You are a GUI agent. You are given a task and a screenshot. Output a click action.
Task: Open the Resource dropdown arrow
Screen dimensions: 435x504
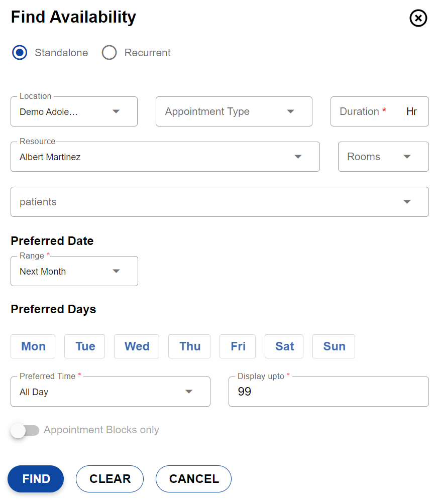coord(298,157)
